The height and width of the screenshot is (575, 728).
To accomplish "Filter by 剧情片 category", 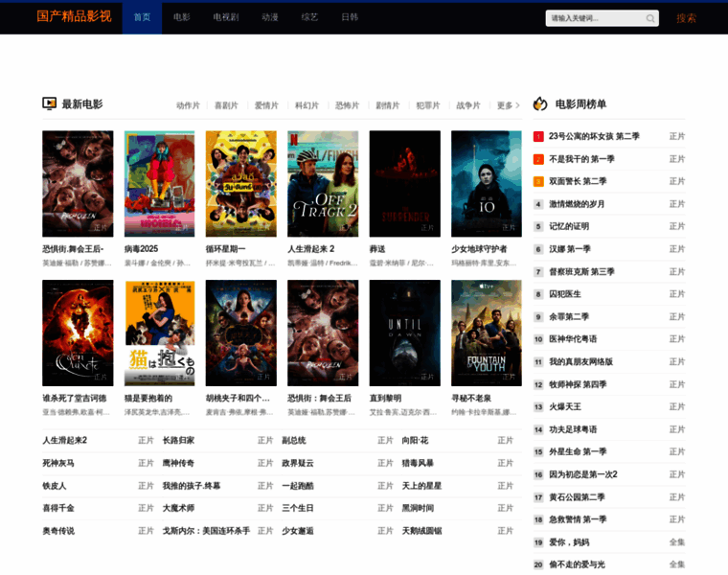I will click(x=388, y=105).
